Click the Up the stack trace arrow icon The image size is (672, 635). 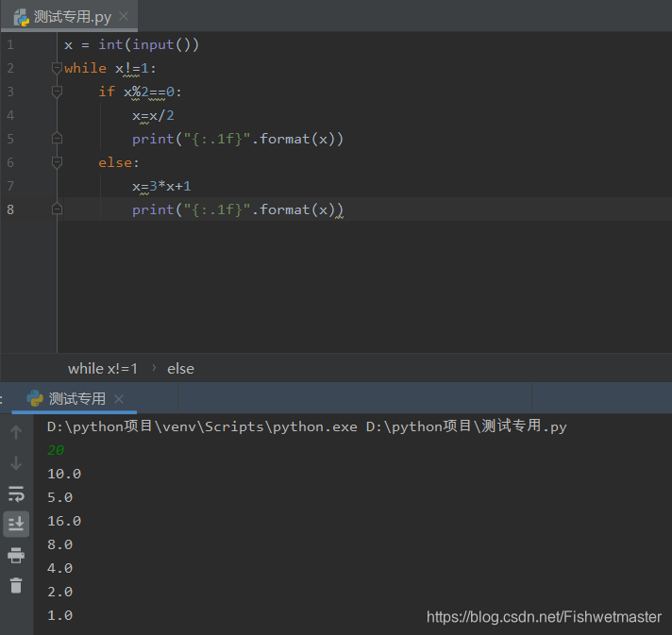[x=16, y=432]
